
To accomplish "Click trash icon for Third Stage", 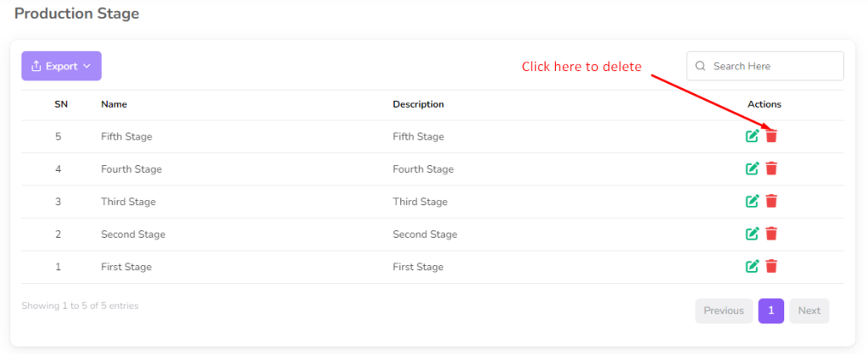I will pos(771,202).
